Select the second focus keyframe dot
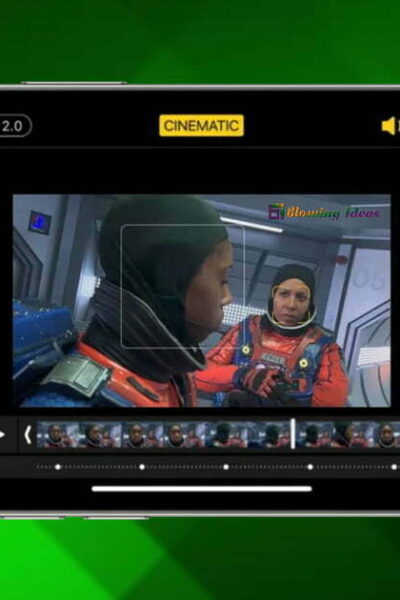The width and height of the screenshot is (400, 600). coord(142,467)
